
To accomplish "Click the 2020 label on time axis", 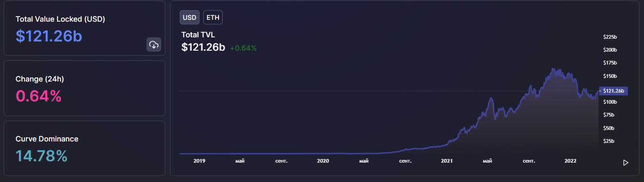I will click(323, 161).
